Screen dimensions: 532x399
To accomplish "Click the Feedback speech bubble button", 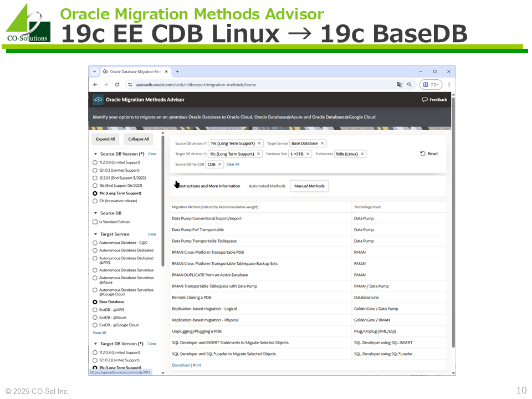I will [434, 99].
